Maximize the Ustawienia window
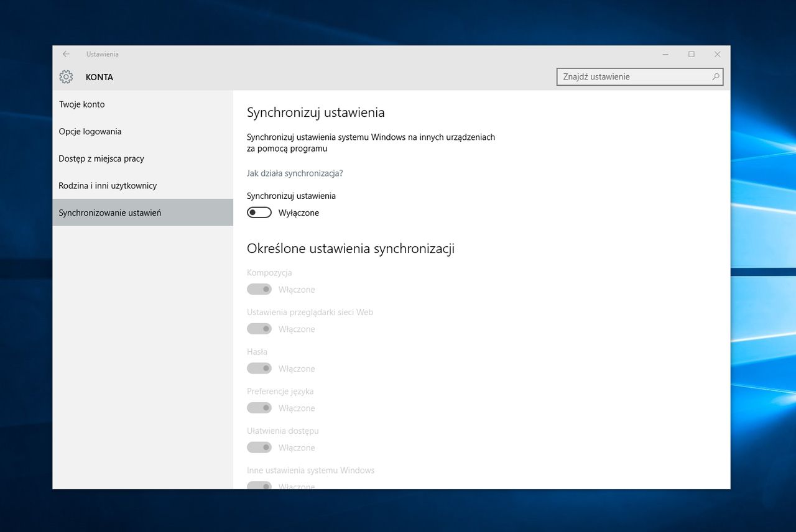The image size is (796, 532). coord(691,54)
